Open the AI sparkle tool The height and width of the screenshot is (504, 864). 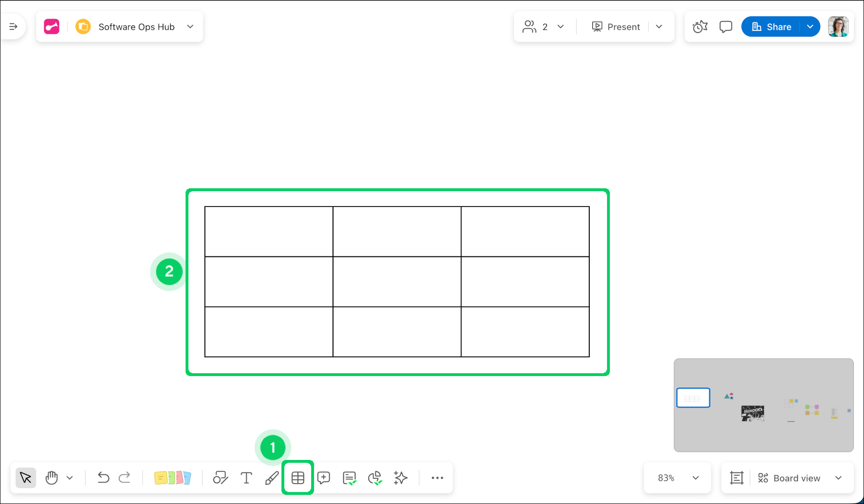click(400, 478)
